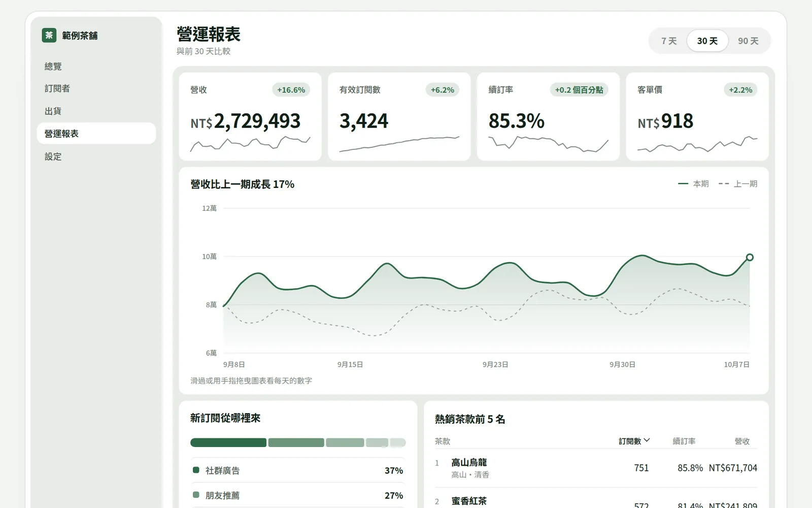The image size is (812, 508).
Task: Click the darkest green 社群廣告 bar segment
Action: [228, 442]
